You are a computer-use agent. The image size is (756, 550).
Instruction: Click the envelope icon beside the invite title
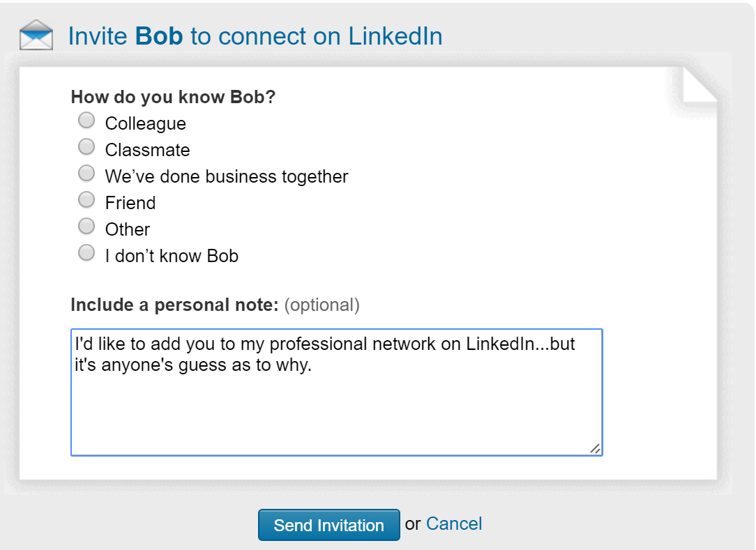point(36,36)
